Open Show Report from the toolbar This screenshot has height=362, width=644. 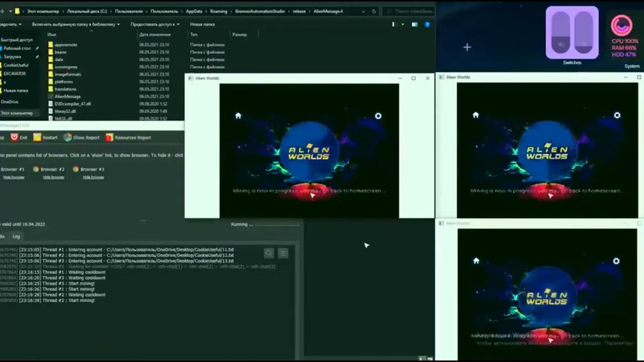pos(82,137)
